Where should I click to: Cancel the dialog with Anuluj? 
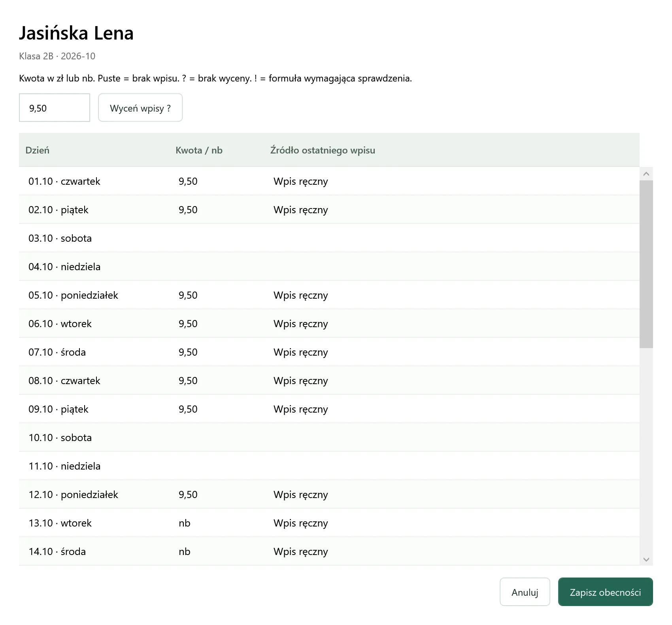525,592
